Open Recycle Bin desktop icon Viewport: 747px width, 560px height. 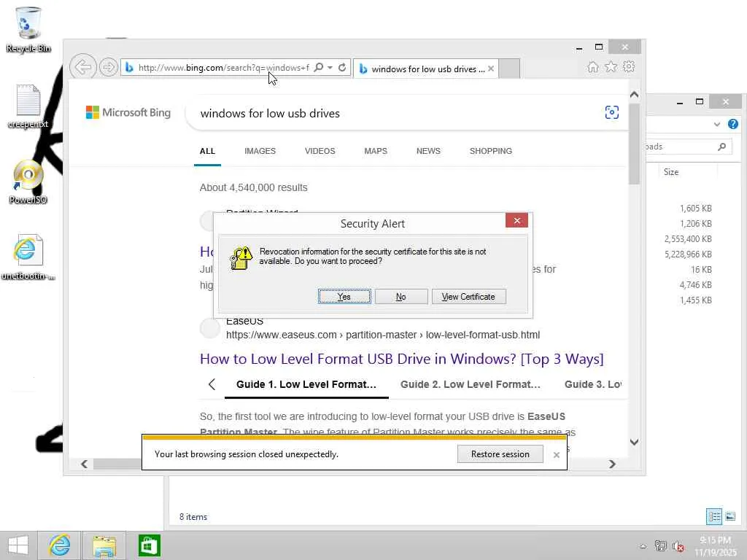pyautogui.click(x=28, y=29)
